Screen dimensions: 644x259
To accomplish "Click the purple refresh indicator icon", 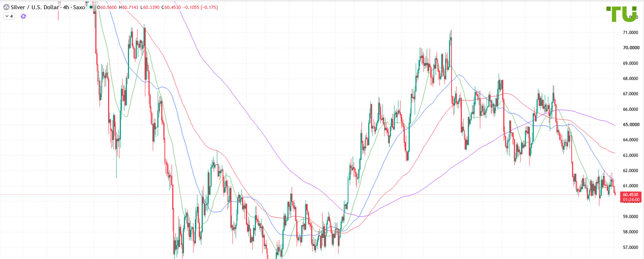I will pyautogui.click(x=23, y=16).
